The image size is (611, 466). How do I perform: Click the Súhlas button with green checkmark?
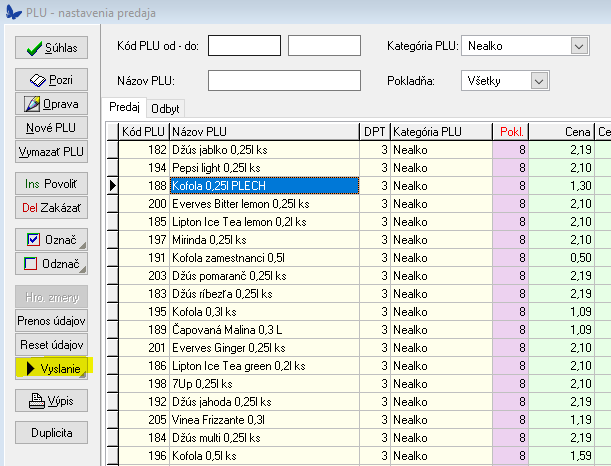(51, 47)
